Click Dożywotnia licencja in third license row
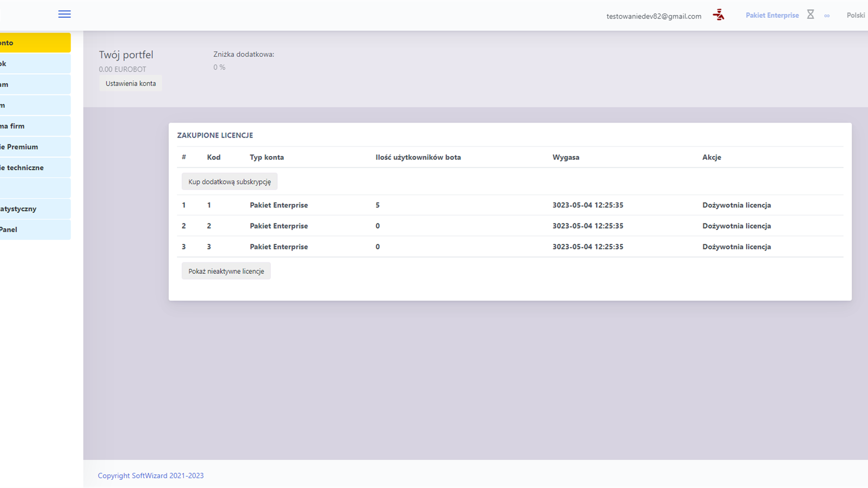The width and height of the screenshot is (868, 488). (x=736, y=247)
